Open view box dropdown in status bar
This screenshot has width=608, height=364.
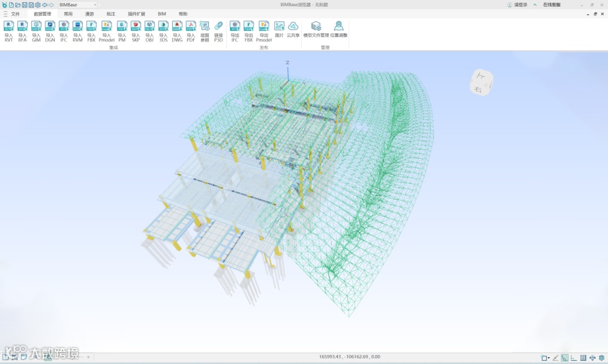click(x=545, y=358)
